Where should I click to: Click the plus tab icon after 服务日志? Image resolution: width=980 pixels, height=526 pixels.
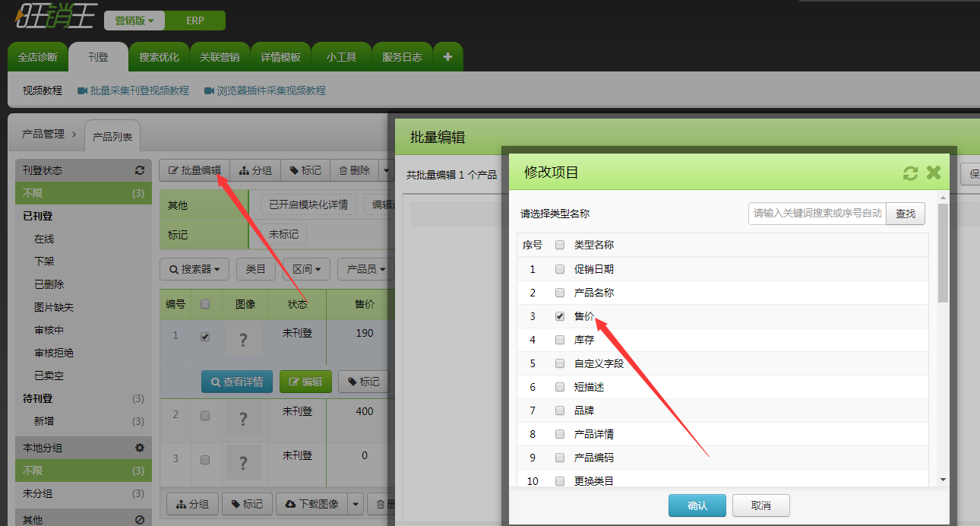pos(447,57)
